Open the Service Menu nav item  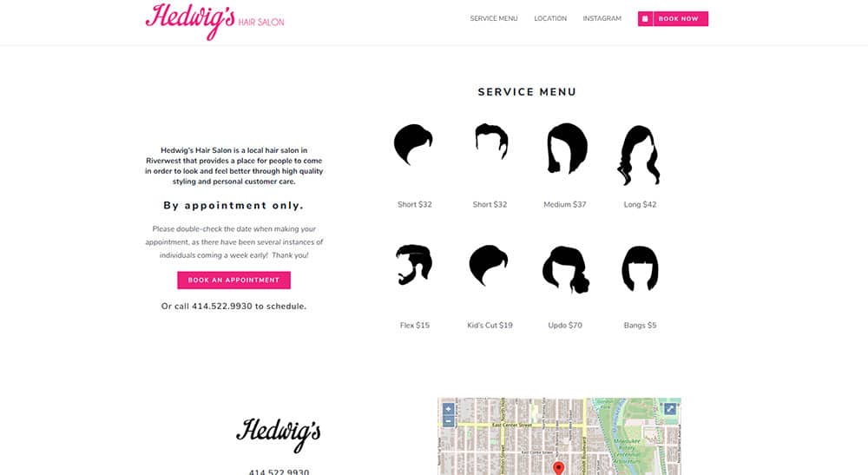[x=494, y=18]
